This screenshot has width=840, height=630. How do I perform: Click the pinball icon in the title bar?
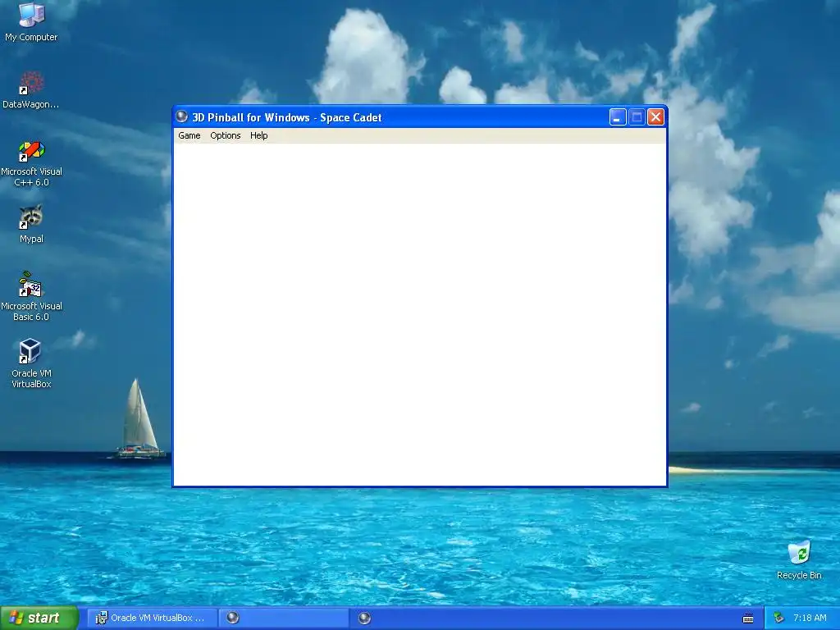(182, 116)
